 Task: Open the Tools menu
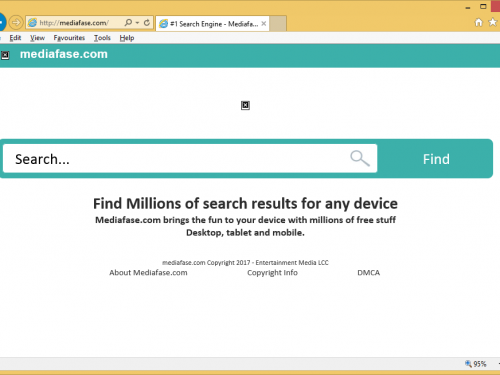(102, 38)
